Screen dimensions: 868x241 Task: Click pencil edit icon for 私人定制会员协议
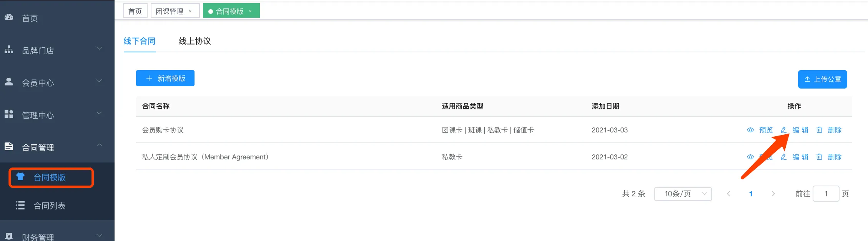[783, 157]
